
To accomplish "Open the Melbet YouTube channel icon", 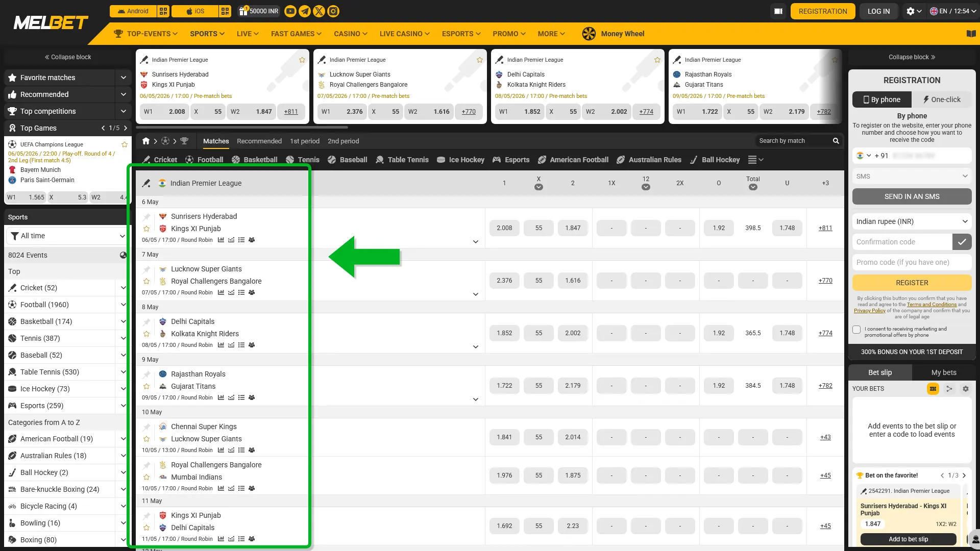I will click(x=290, y=11).
